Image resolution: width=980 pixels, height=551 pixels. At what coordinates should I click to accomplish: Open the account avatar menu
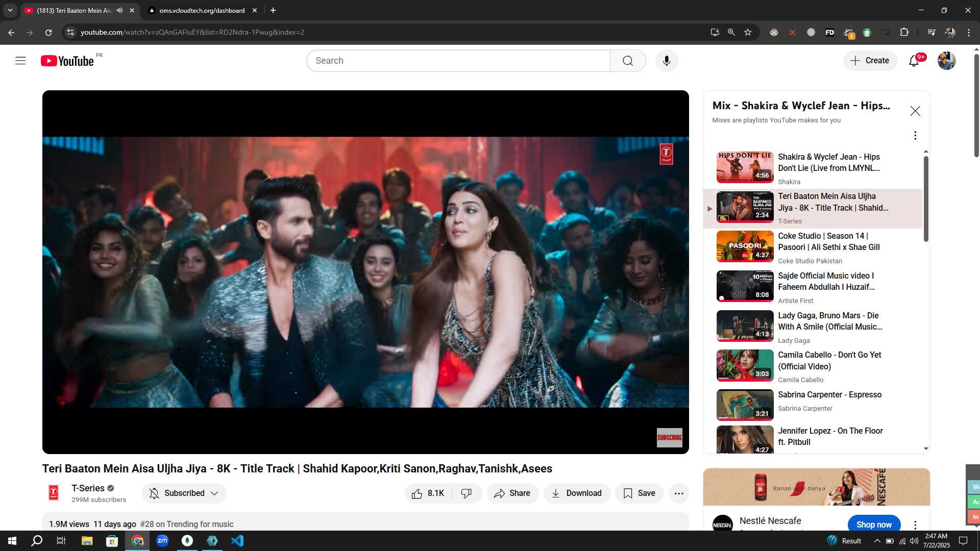point(947,61)
